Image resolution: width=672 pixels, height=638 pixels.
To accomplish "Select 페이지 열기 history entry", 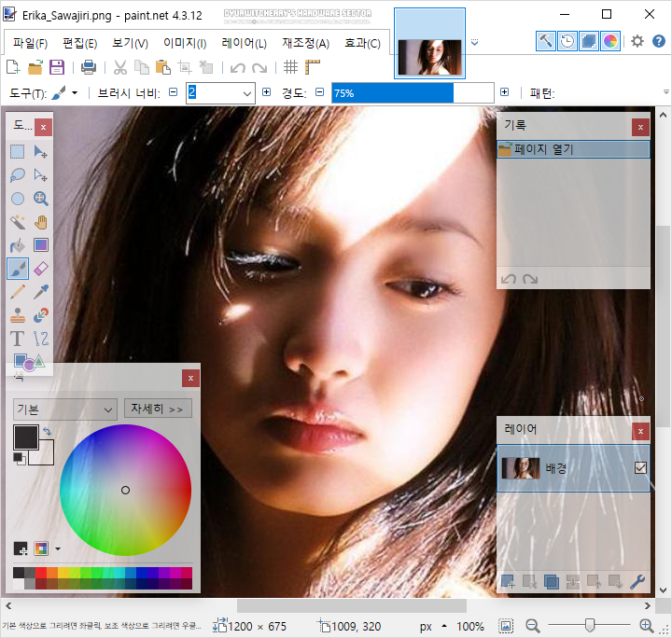I will pyautogui.click(x=573, y=149).
